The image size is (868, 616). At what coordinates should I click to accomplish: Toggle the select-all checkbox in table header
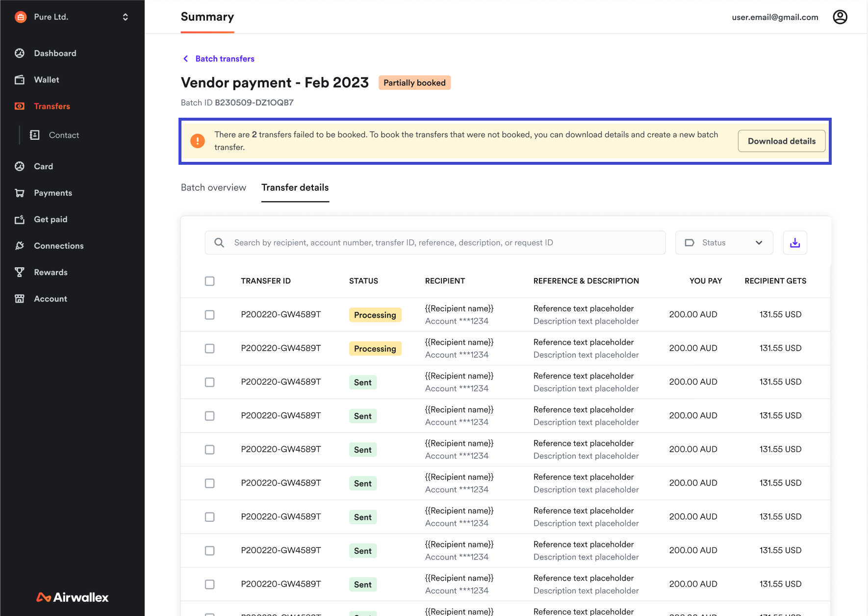(210, 281)
